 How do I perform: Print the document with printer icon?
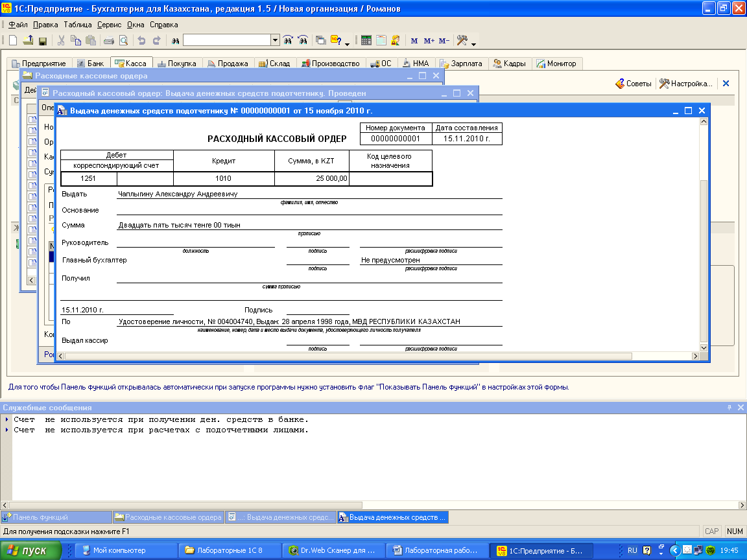(109, 40)
